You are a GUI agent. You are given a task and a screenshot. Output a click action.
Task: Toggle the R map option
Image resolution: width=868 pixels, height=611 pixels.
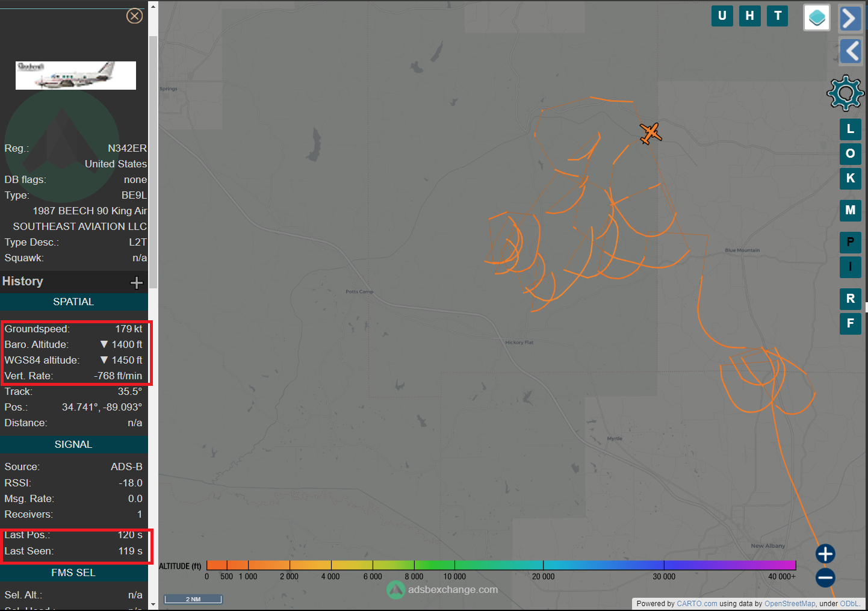point(851,299)
